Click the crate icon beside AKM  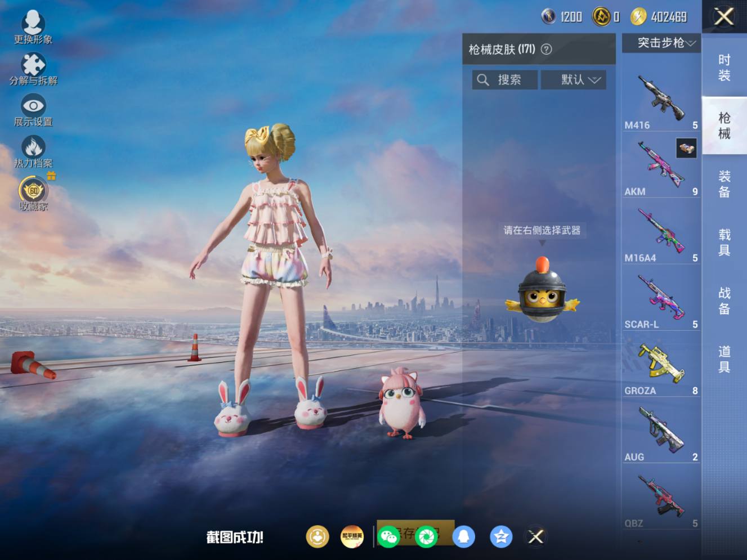tap(686, 148)
